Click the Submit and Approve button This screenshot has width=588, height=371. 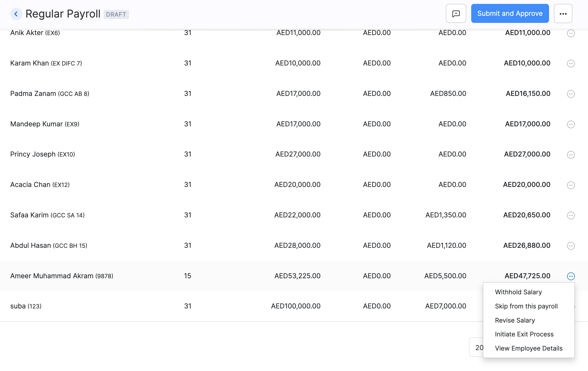coord(510,13)
